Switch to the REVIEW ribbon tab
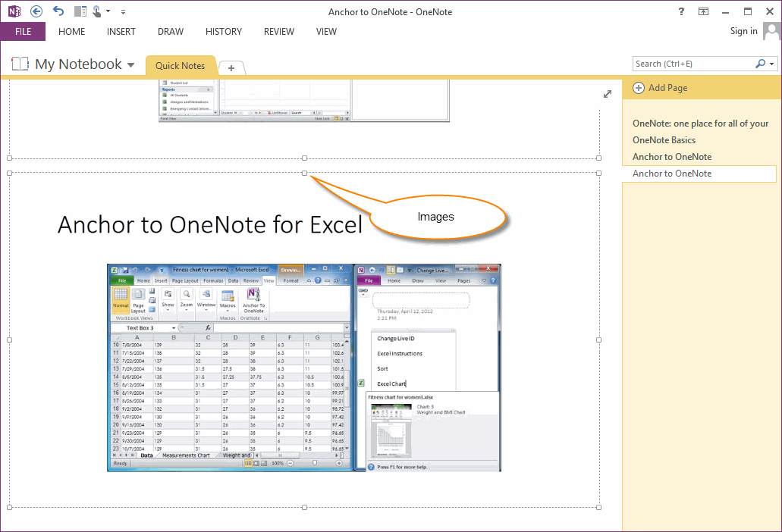This screenshot has width=782, height=532. pos(279,31)
